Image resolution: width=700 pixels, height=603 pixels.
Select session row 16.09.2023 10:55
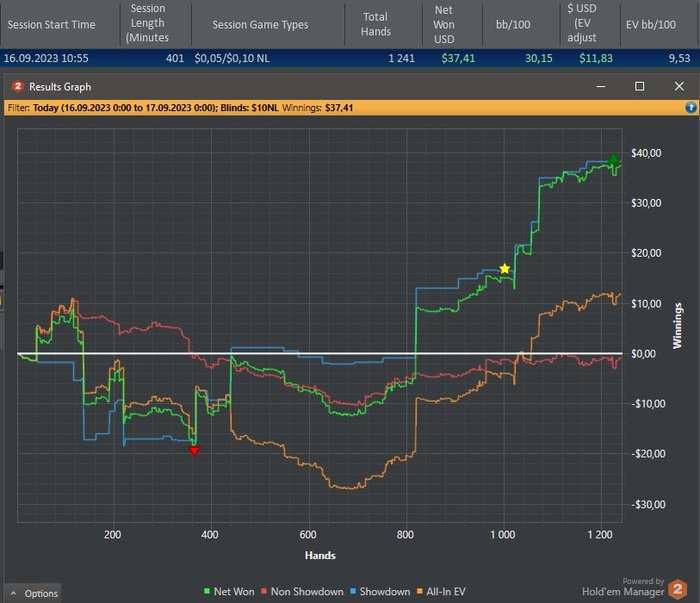click(x=350, y=58)
